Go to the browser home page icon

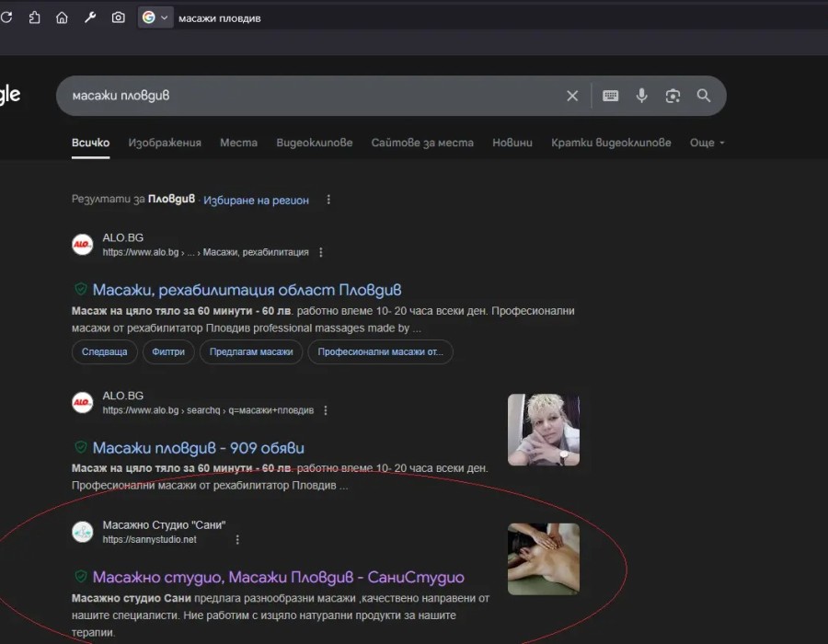click(x=62, y=17)
